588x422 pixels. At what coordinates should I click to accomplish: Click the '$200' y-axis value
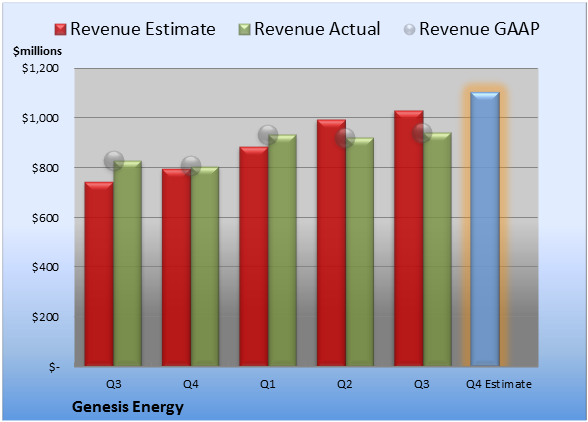(x=45, y=317)
